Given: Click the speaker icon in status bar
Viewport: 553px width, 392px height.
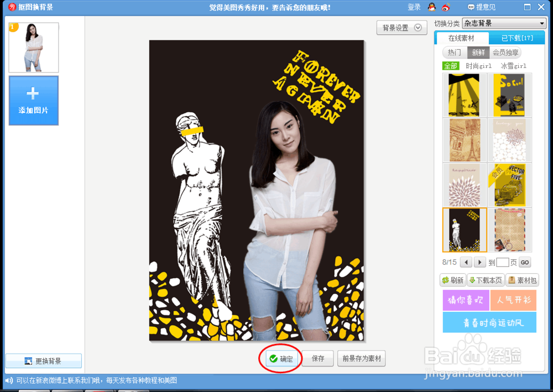Looking at the screenshot, I should click(9, 380).
